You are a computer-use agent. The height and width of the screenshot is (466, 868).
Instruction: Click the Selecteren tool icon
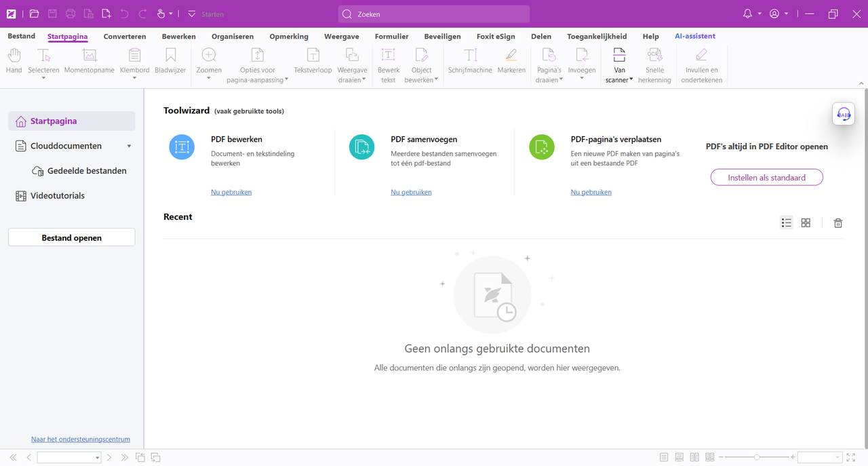click(43, 56)
